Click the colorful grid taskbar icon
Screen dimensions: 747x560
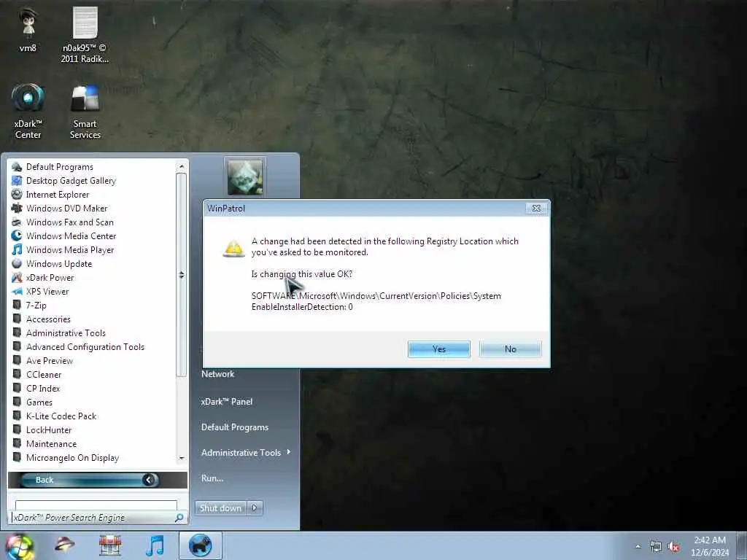click(x=110, y=545)
